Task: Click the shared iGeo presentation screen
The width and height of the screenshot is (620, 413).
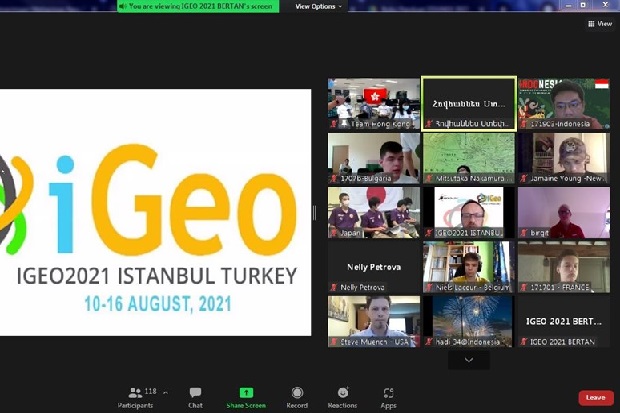Action: [x=155, y=212]
